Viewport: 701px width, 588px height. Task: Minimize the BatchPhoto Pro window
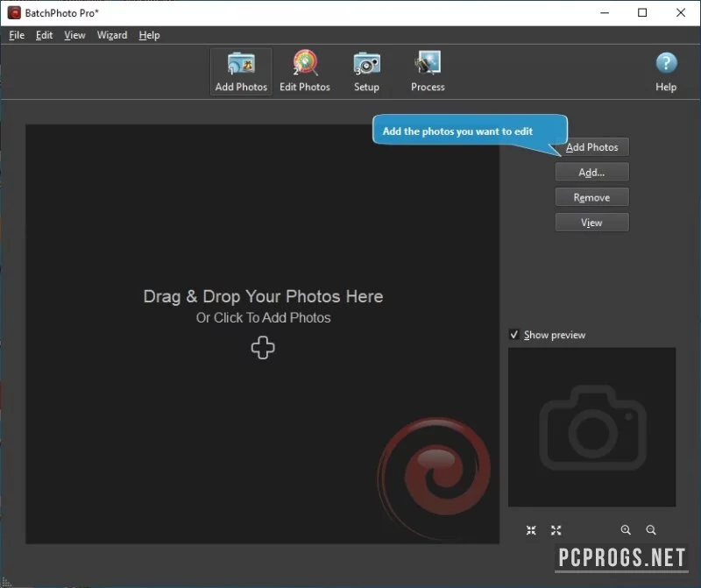[x=605, y=13]
